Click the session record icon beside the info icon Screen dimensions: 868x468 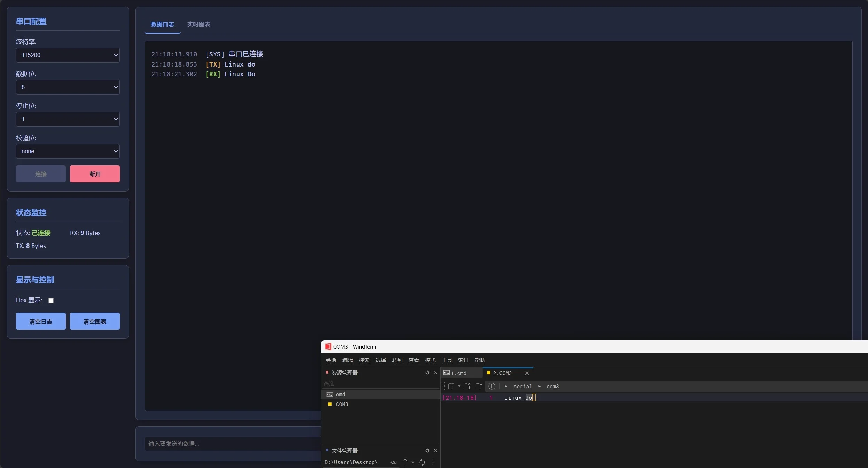(x=479, y=386)
